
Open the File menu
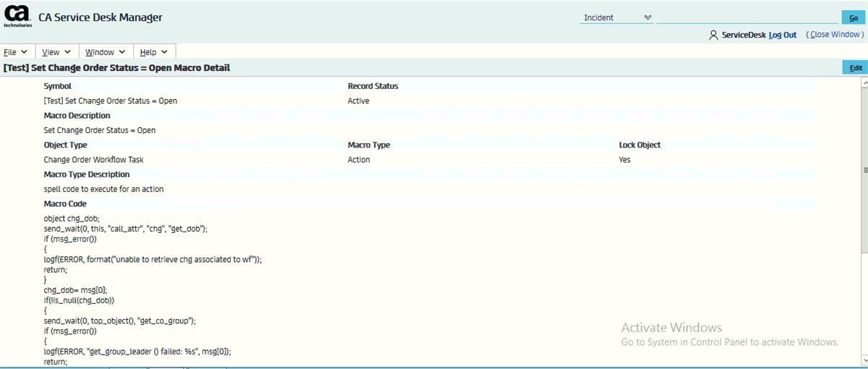(x=15, y=52)
